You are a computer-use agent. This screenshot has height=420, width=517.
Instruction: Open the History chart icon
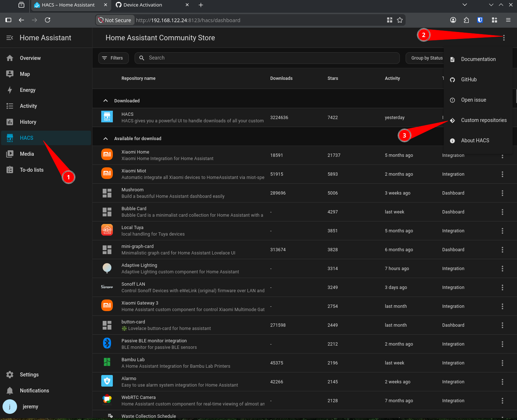pos(10,122)
